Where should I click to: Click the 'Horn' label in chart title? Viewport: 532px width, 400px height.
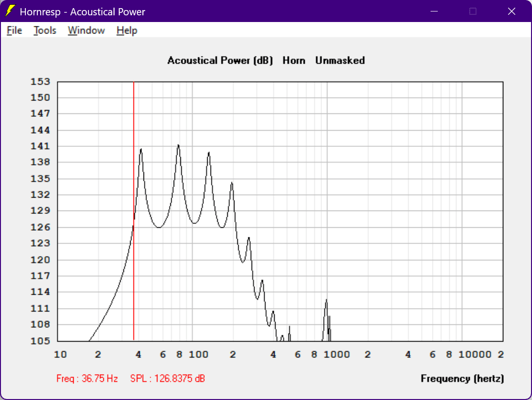(x=294, y=60)
